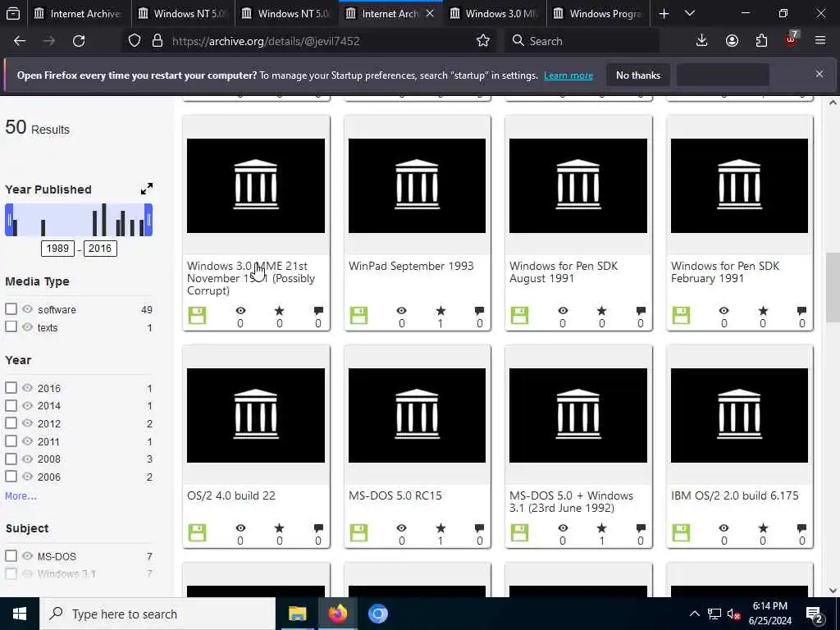Switch to the Windows Progra tab

click(x=597, y=13)
